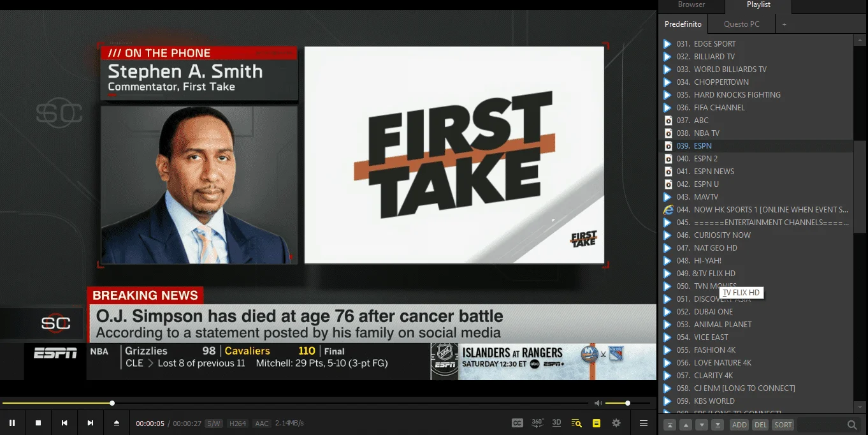
Task: Click the DEL playlist button
Action: pos(760,425)
